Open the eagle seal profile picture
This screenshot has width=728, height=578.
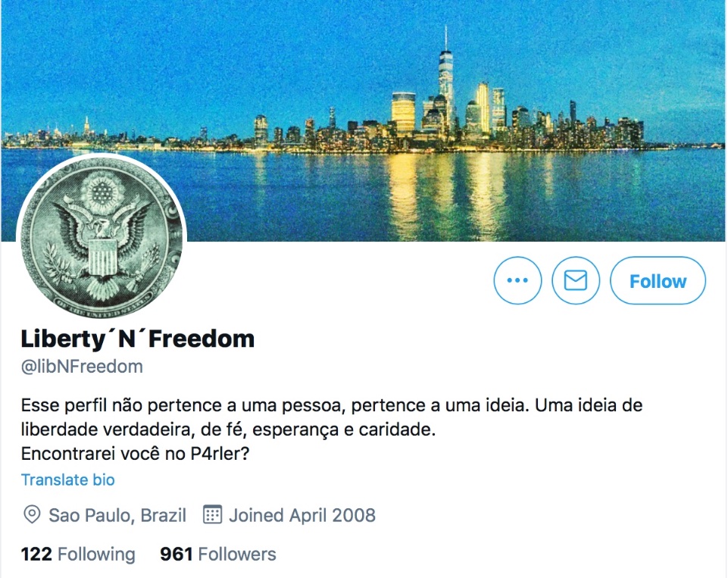coord(102,238)
